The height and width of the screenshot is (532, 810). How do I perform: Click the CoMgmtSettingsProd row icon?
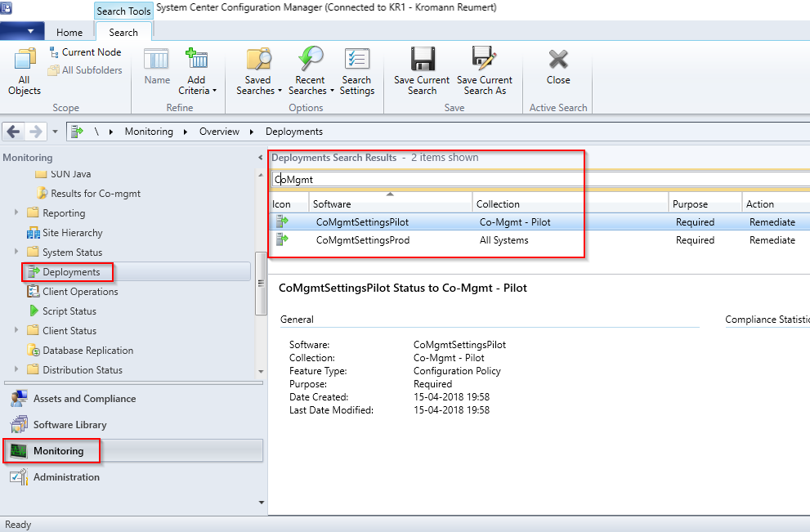pos(282,239)
